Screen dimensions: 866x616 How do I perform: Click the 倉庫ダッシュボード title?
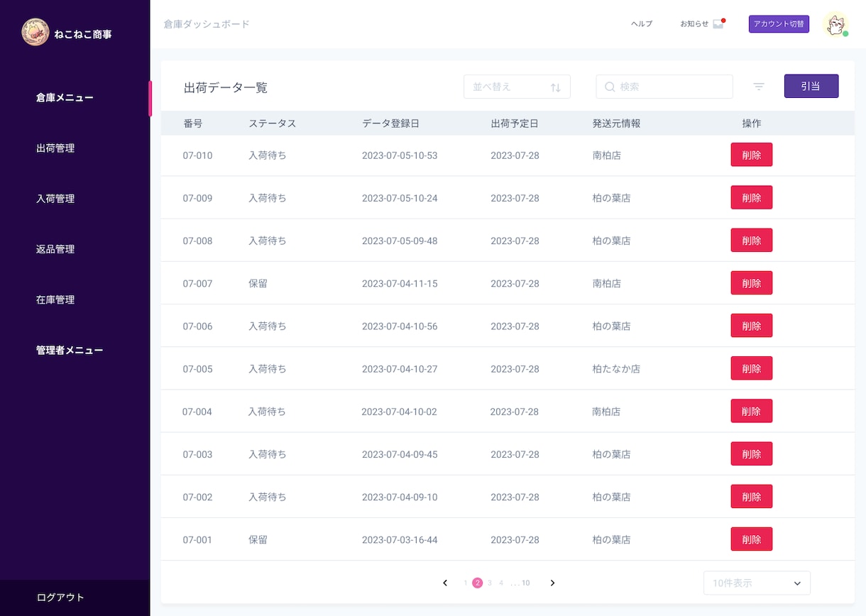(207, 24)
